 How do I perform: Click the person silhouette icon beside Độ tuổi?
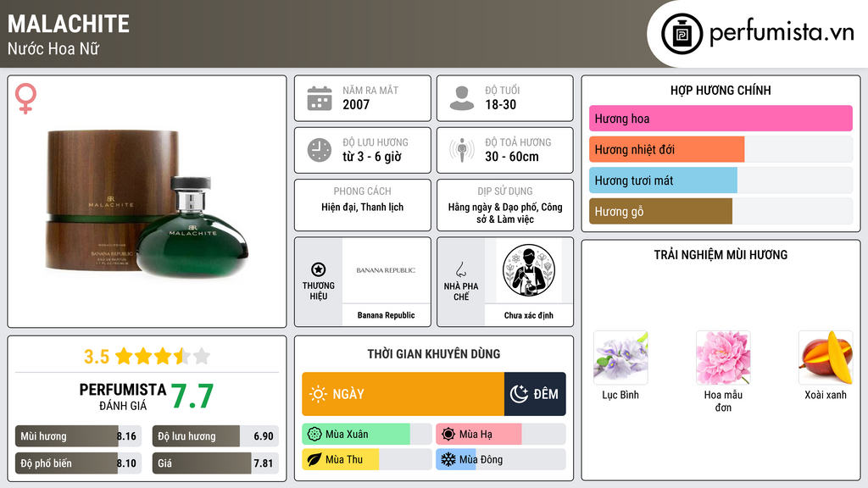pos(462,98)
